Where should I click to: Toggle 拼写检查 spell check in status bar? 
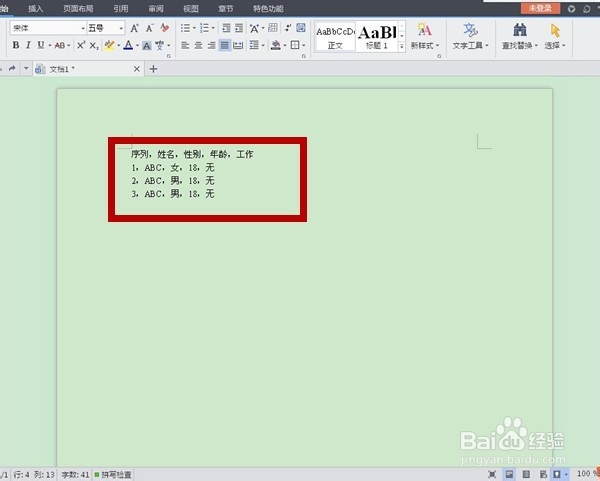[x=113, y=475]
